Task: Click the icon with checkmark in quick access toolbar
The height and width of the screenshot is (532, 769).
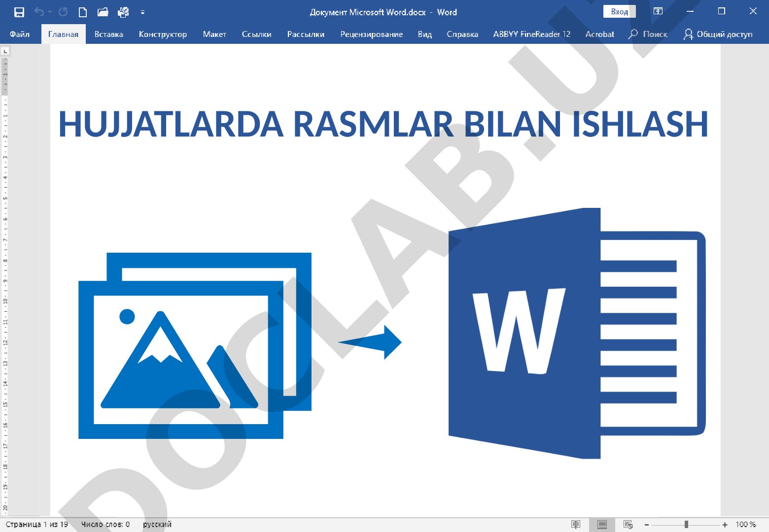Action: [x=123, y=12]
